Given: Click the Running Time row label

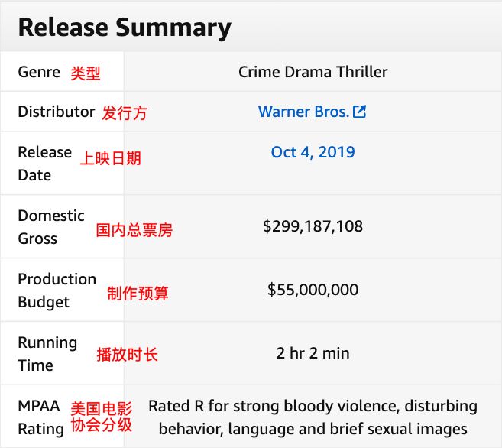Looking at the screenshot, I should click(x=47, y=353).
